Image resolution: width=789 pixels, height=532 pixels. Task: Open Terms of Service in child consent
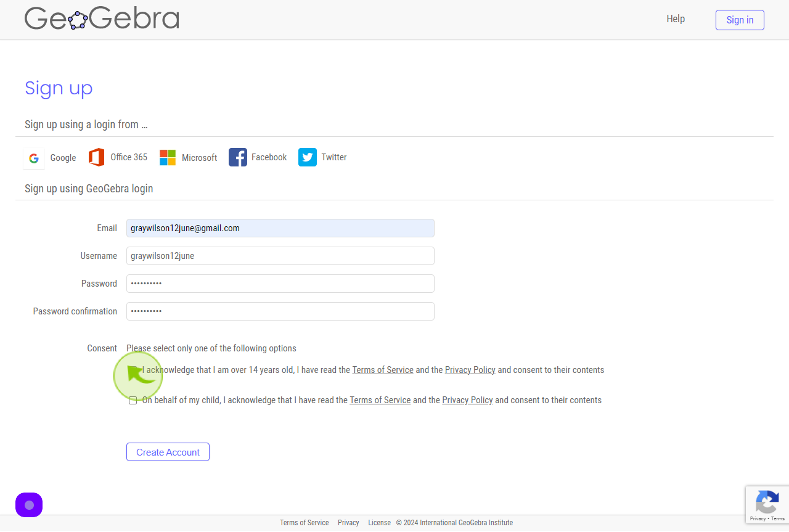[380, 400]
